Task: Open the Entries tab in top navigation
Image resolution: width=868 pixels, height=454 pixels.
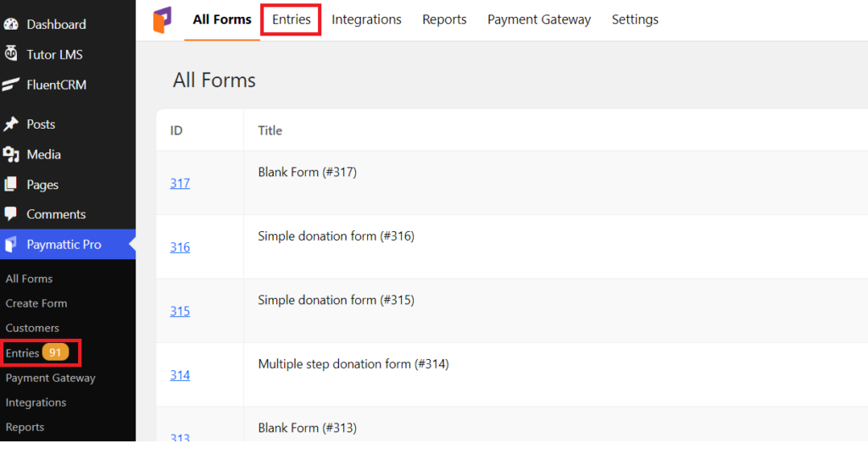Action: click(292, 19)
